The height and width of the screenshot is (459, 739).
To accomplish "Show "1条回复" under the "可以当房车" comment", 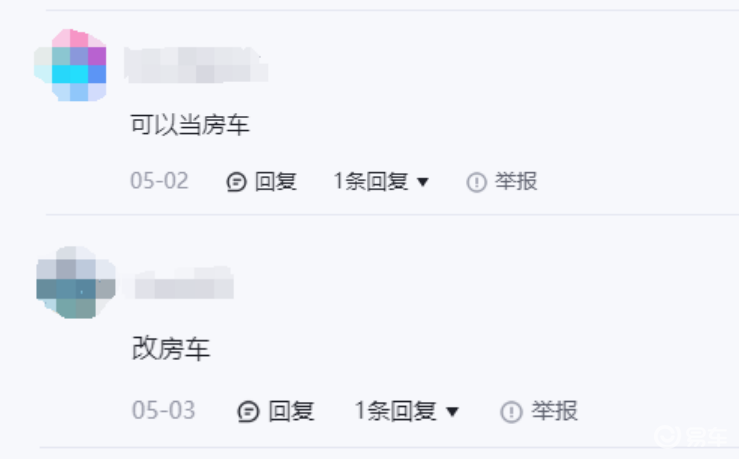I will pyautogui.click(x=370, y=181).
